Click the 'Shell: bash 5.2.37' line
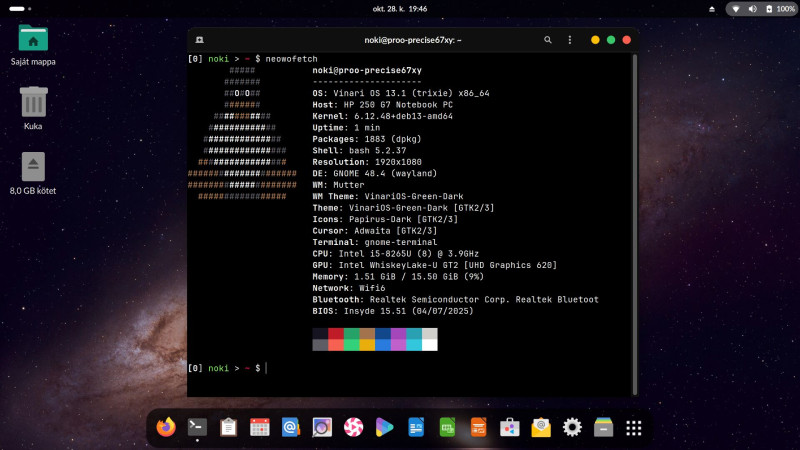The height and width of the screenshot is (450, 800). (359, 151)
